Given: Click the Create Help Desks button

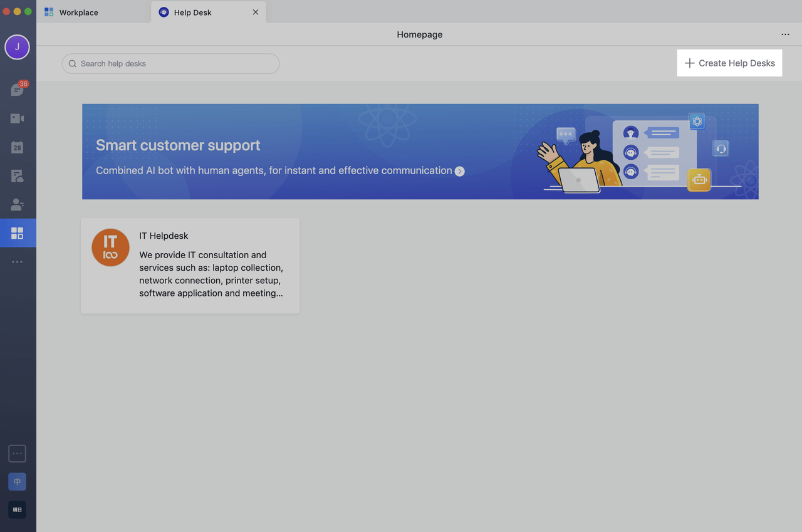Looking at the screenshot, I should coord(729,63).
